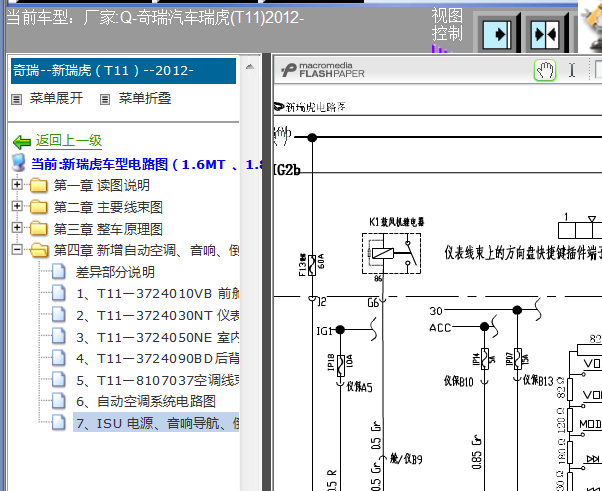Click the converging arrows view control icon

[x=545, y=35]
